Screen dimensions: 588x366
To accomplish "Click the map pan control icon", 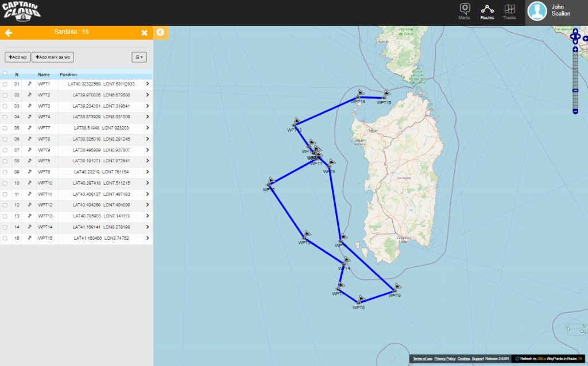I will 575,37.
